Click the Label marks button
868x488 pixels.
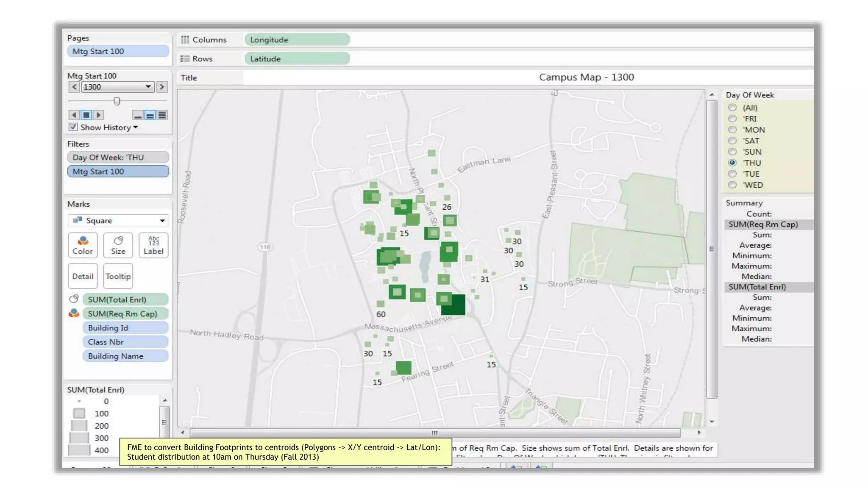(x=153, y=245)
